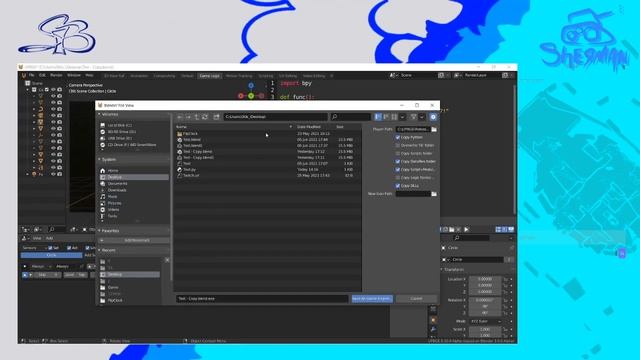Open Render menu in main window
This screenshot has height=360, width=640.
(56, 76)
